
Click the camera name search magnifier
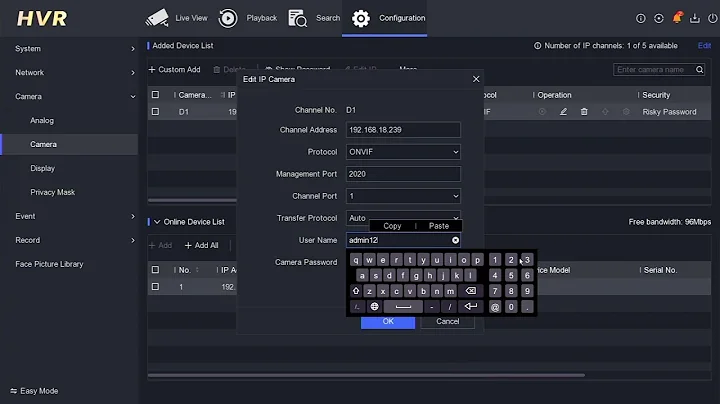coord(699,69)
